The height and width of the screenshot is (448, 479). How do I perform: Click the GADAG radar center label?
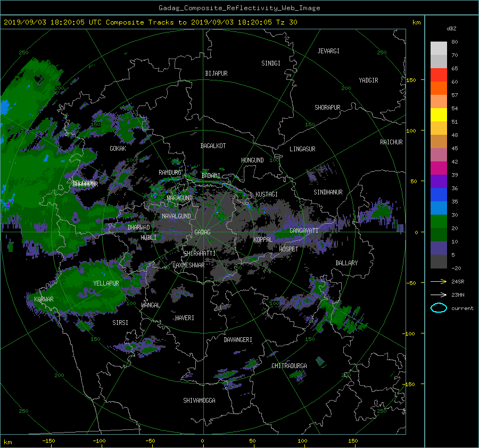(x=202, y=232)
